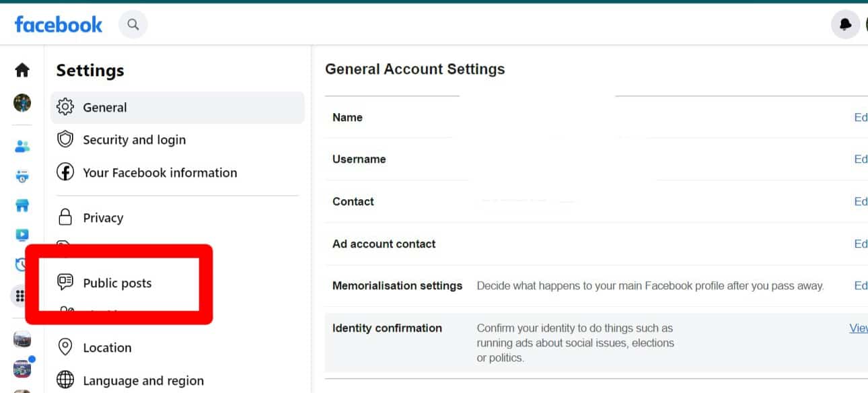Click the 'Settings' sidebar heading
Image resolution: width=868 pixels, height=393 pixels.
tap(90, 71)
